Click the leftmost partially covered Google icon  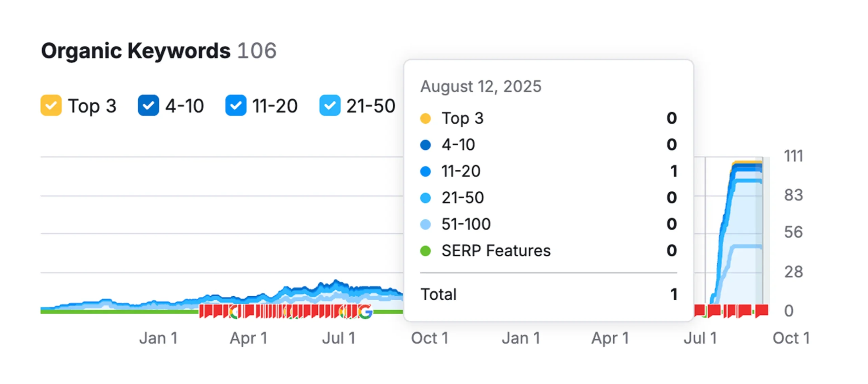[x=234, y=312]
